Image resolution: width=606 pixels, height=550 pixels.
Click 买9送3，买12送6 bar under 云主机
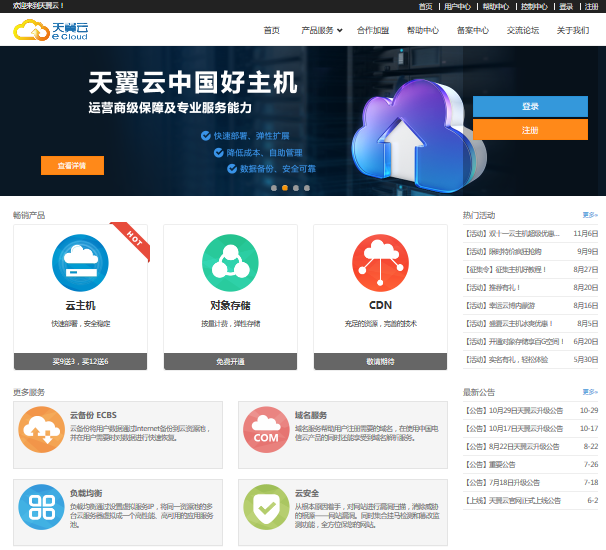click(80, 361)
